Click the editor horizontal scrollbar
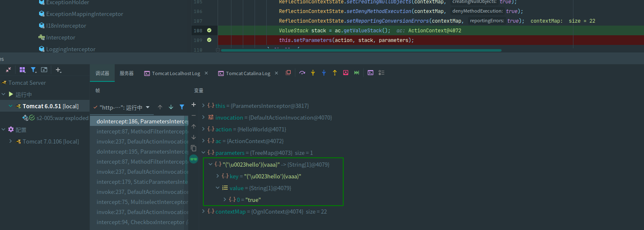Viewport: 644px width, 230px height. click(x=361, y=50)
